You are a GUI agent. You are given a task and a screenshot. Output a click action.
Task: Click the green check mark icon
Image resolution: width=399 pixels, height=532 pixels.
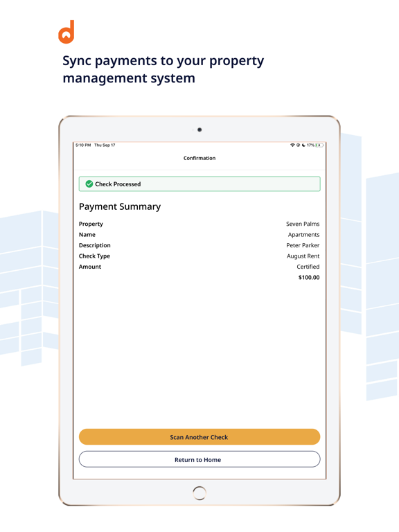(89, 184)
